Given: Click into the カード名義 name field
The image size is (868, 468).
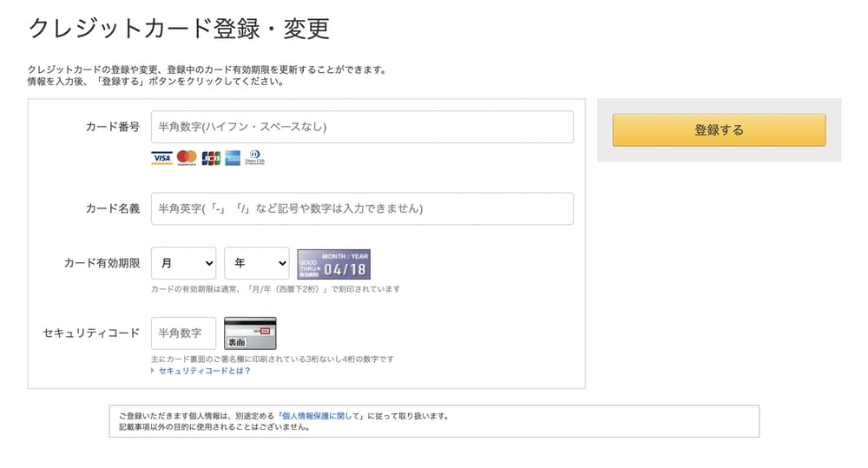Looking at the screenshot, I should [361, 208].
